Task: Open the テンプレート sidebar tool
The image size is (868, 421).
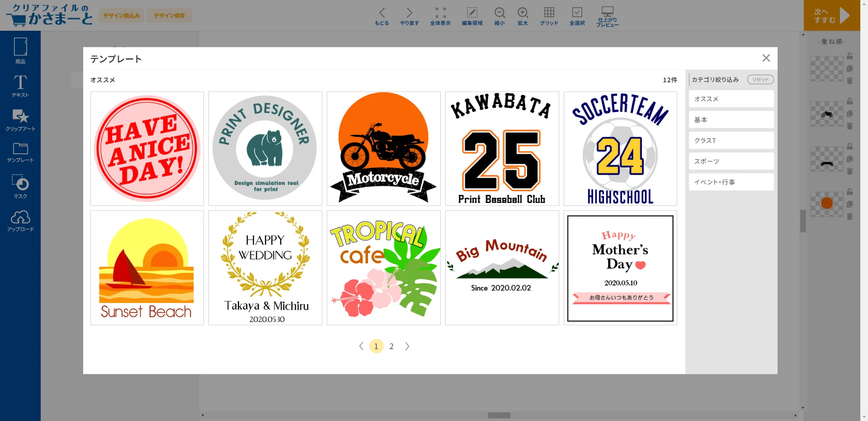Action: [20, 152]
